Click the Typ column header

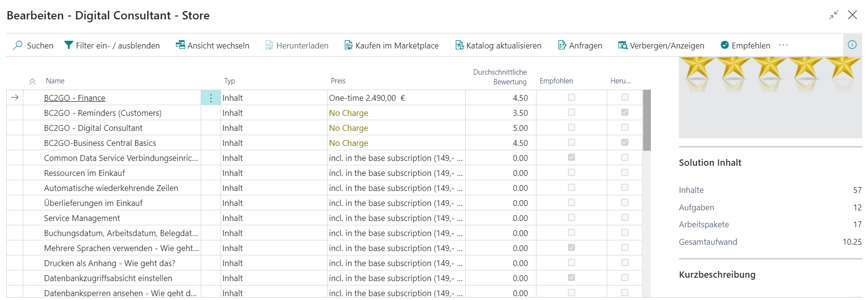click(x=229, y=81)
